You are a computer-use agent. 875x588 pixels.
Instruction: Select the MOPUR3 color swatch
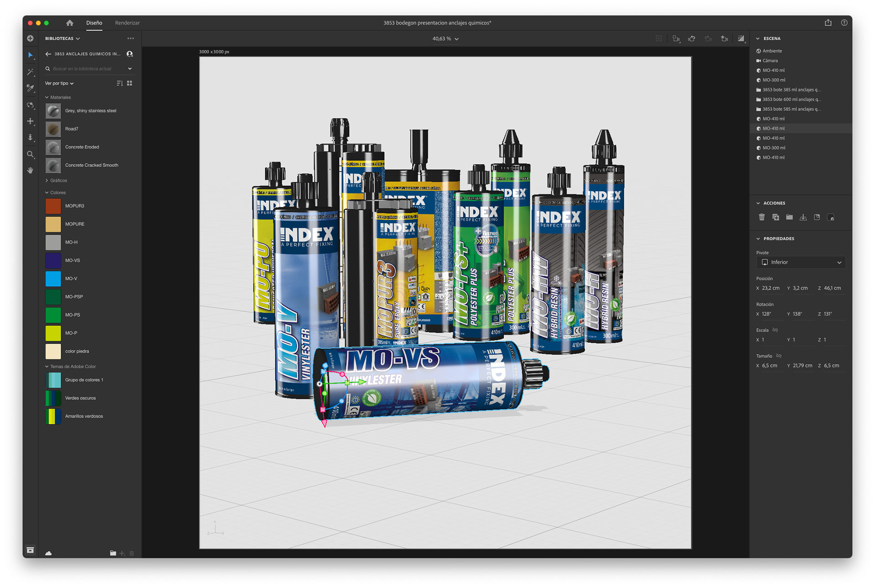point(53,206)
